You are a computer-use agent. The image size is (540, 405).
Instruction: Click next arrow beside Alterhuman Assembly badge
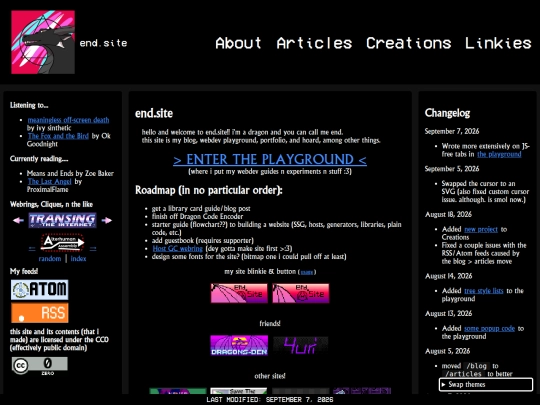(x=93, y=248)
